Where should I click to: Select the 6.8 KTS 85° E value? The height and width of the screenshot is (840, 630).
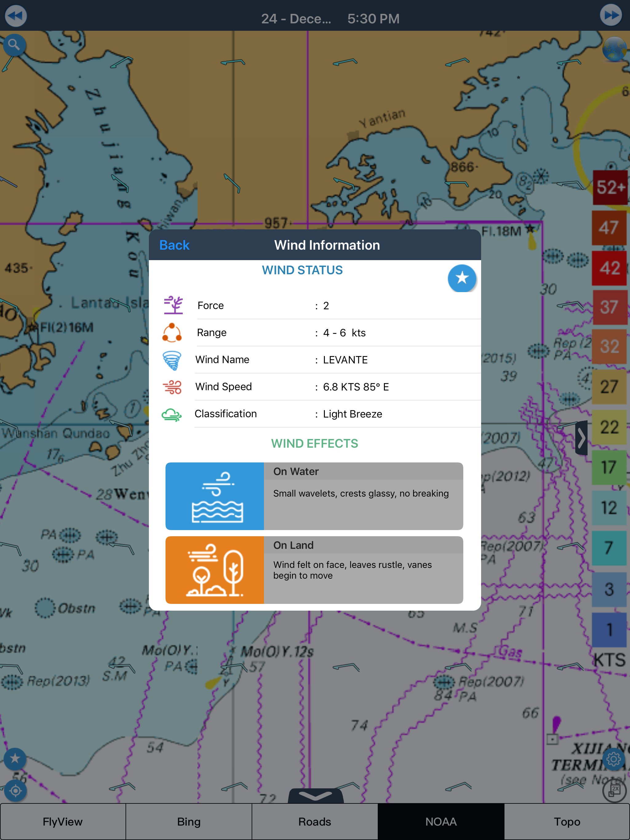point(356,387)
